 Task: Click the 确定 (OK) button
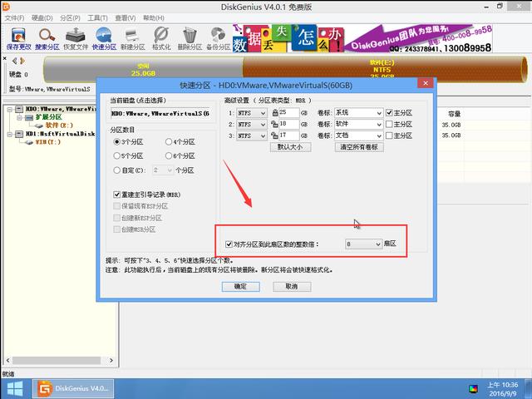coord(240,286)
